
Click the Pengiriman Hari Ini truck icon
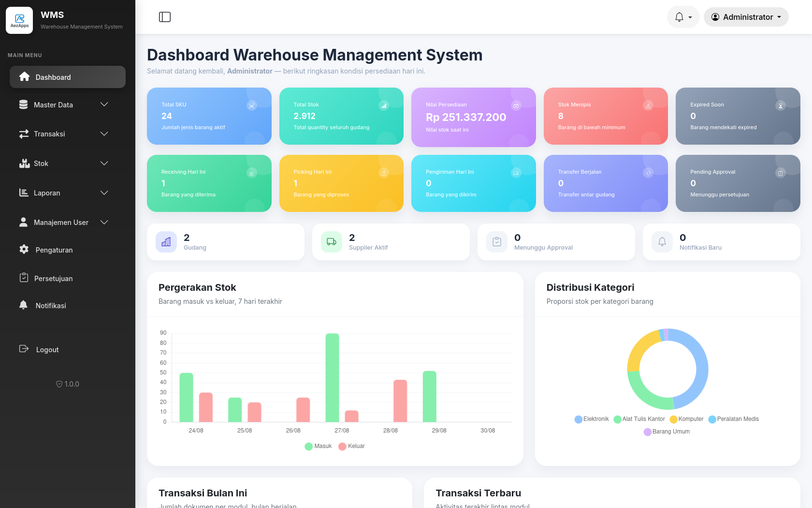point(516,173)
